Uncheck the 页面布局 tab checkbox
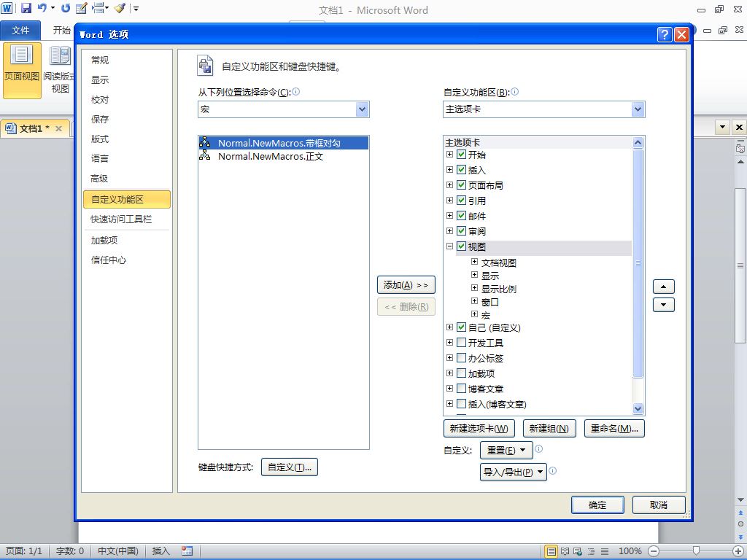This screenshot has height=560, width=747. coord(461,184)
